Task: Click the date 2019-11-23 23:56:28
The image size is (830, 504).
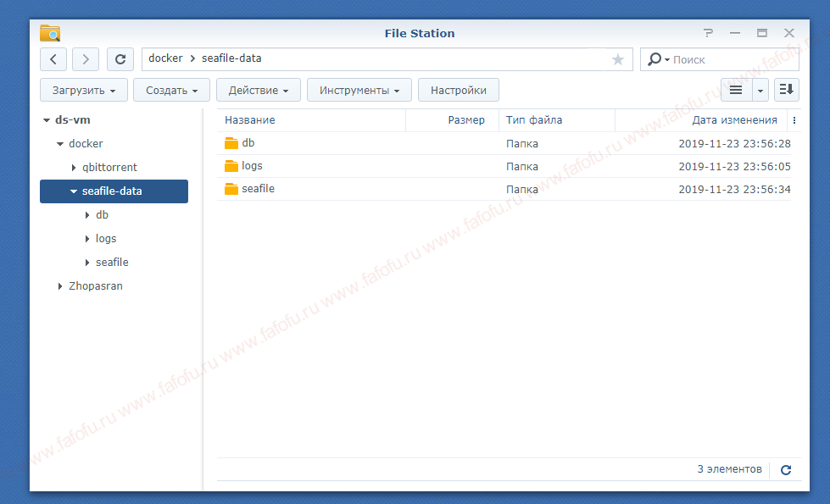Action: [734, 144]
